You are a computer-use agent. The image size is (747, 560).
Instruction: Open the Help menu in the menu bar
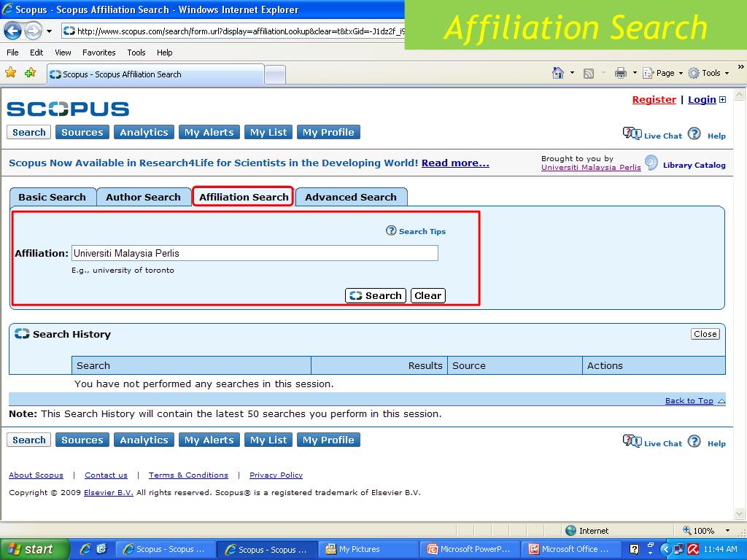[x=164, y=52]
